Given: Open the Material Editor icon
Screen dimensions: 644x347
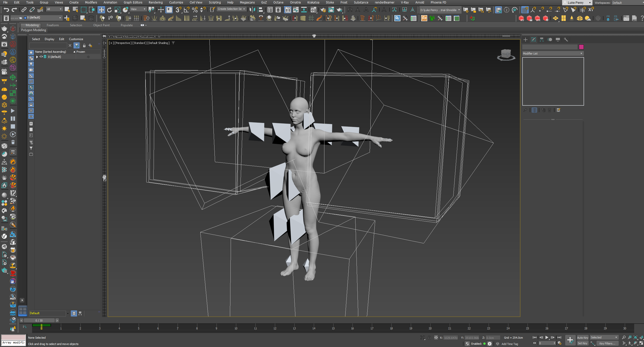Looking at the screenshot, I should pos(314,10).
